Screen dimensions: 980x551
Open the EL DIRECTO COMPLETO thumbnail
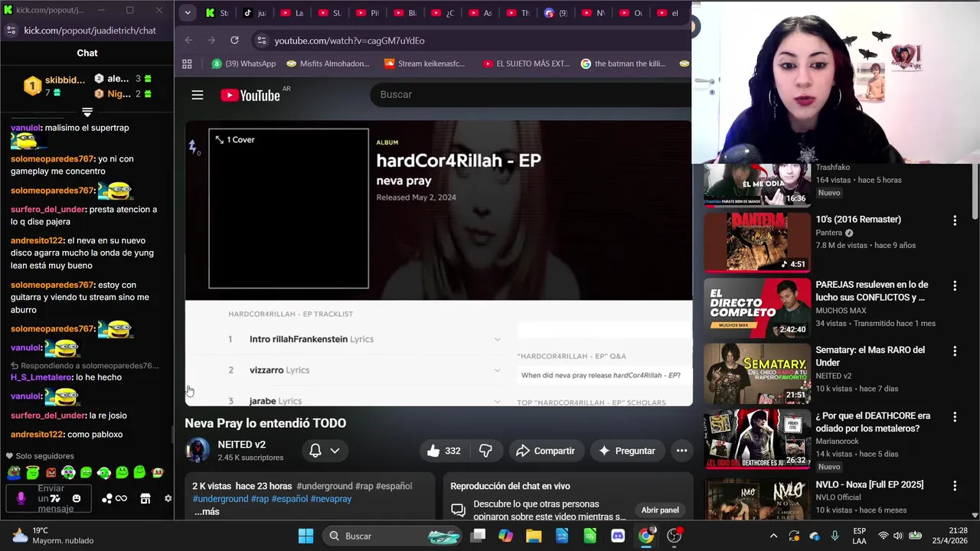757,308
